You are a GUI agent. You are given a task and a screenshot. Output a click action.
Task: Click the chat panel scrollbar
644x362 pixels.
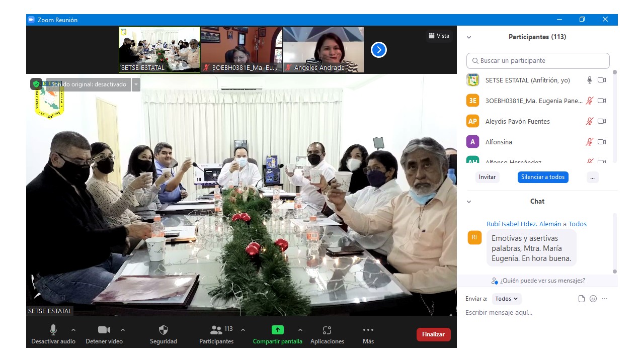click(615, 243)
